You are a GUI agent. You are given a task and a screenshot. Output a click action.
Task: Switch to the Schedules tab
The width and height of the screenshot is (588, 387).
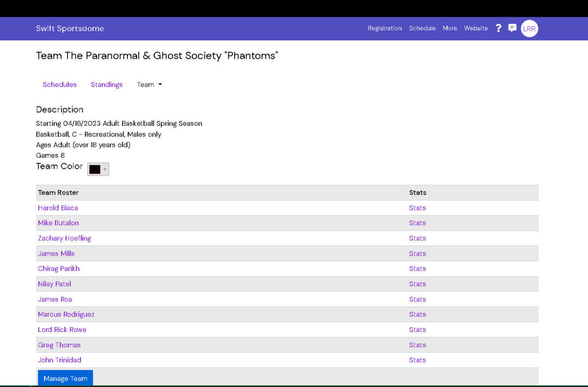(x=59, y=85)
